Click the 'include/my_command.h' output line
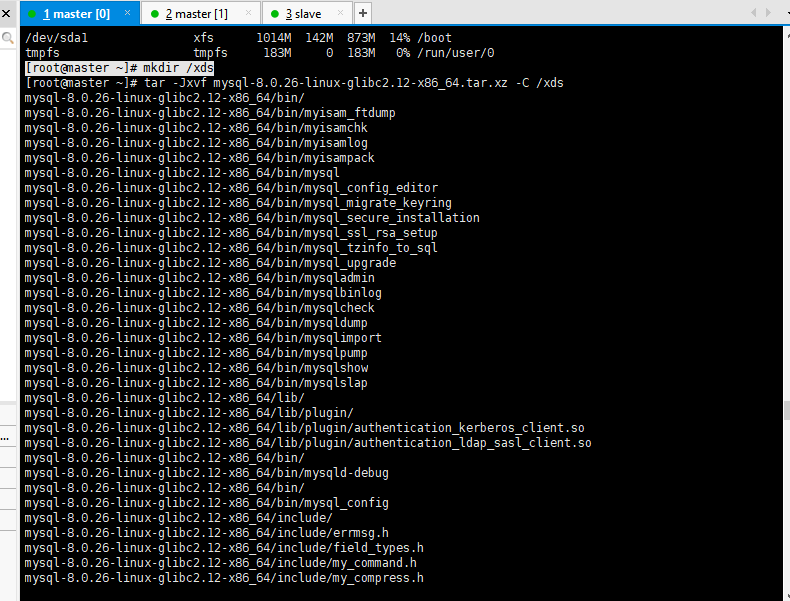Screen dimensions: 790x601 pyautogui.click(x=221, y=563)
